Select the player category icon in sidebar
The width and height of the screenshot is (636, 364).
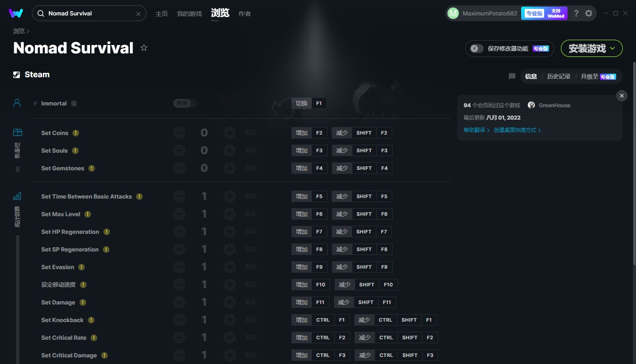(17, 103)
